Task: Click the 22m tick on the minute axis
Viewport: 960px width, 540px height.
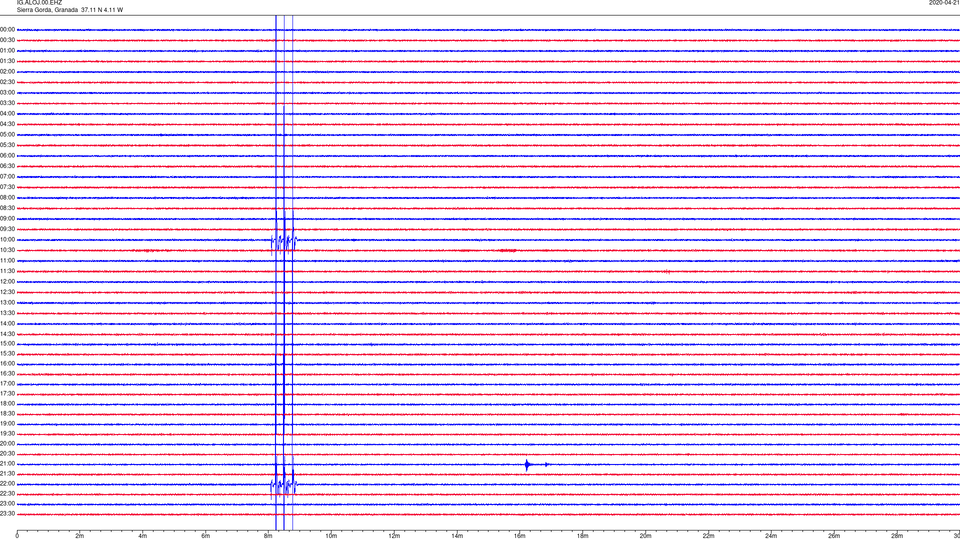Action: point(708,536)
